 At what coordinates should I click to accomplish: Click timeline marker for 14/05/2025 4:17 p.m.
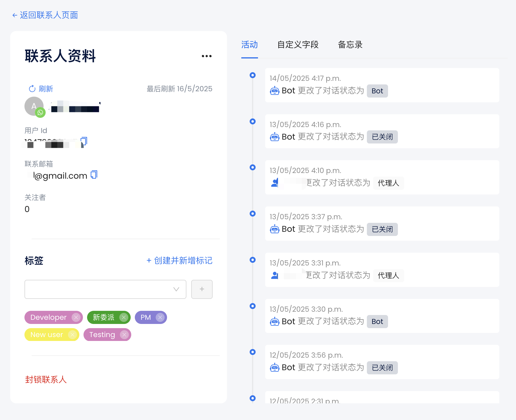253,75
